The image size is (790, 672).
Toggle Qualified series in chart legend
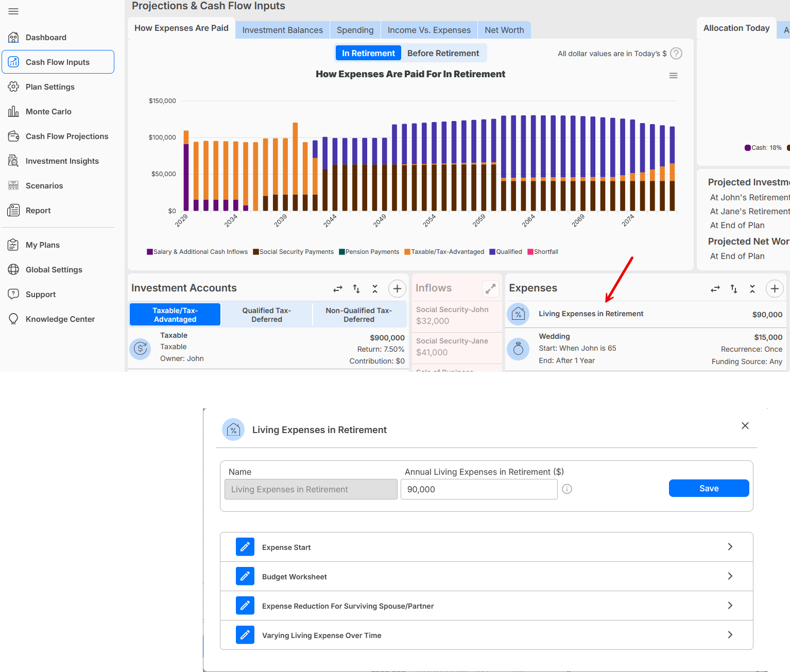pyautogui.click(x=506, y=252)
